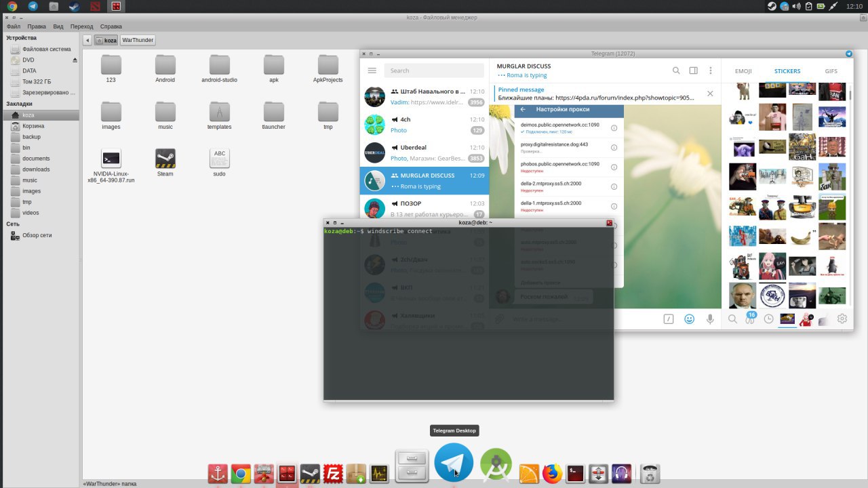Select the Steam launcher file

(165, 163)
